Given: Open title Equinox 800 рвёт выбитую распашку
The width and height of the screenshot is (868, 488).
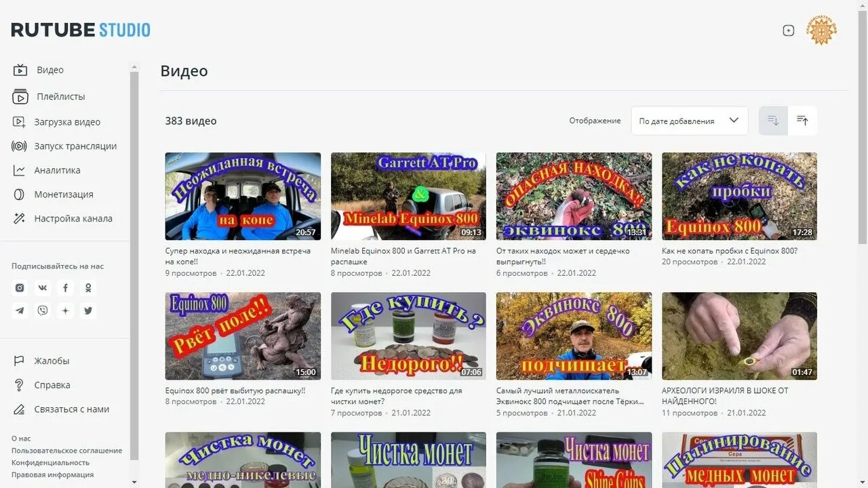Looking at the screenshot, I should click(235, 390).
